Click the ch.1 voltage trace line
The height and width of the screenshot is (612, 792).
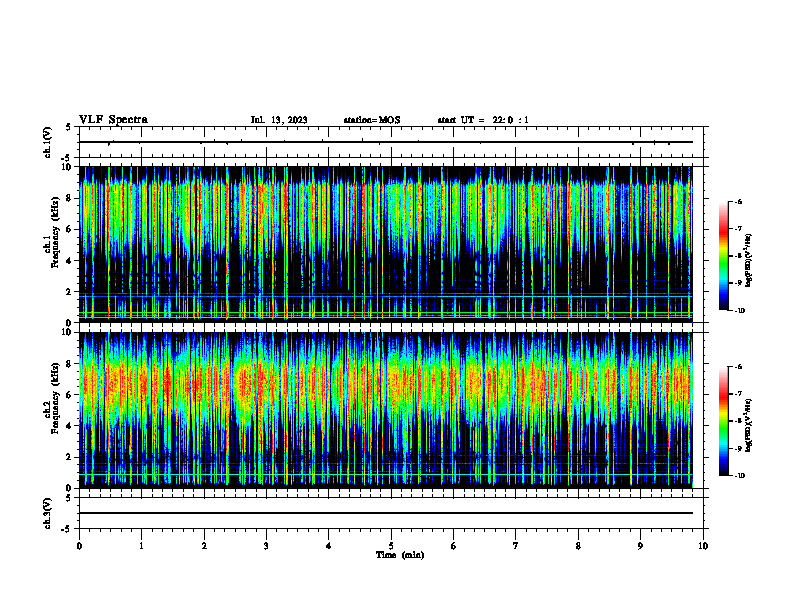[386, 142]
